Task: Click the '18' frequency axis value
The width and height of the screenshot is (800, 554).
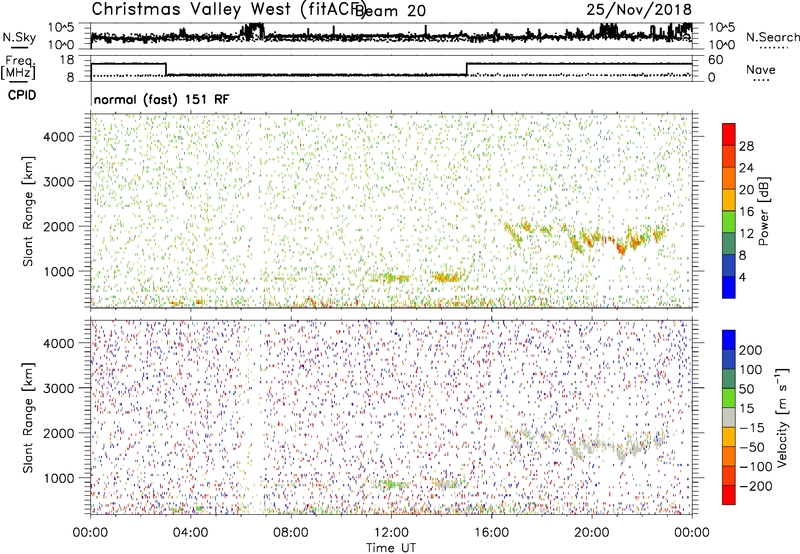Action: point(67,60)
